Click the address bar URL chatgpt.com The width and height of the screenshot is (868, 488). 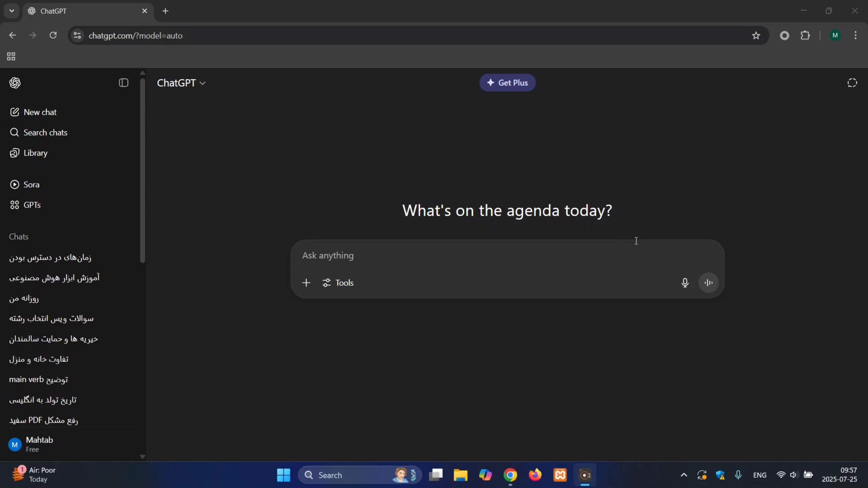(135, 36)
